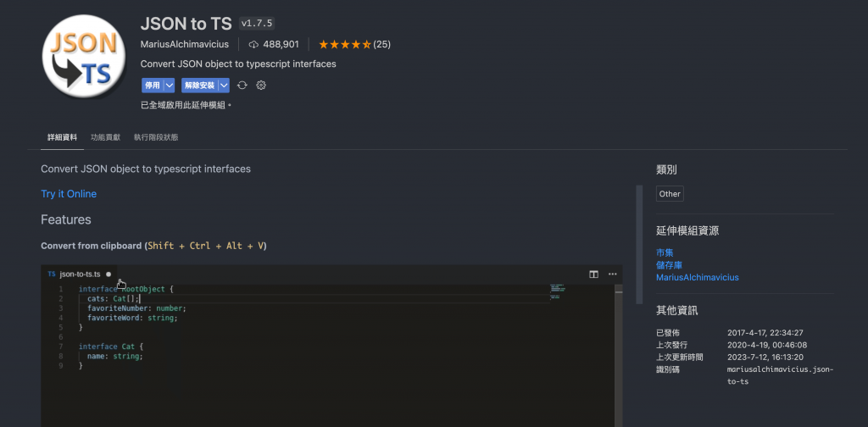Screen dimensions: 868x427
Task: Click the 'interface RootObject {' code line
Action: (x=126, y=289)
